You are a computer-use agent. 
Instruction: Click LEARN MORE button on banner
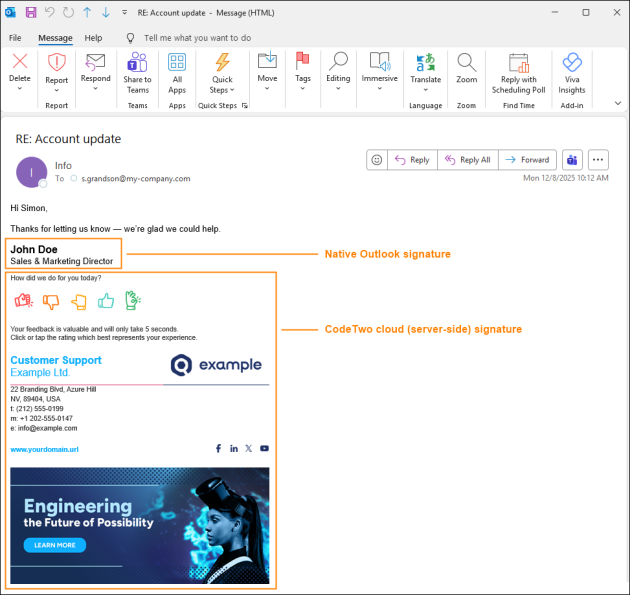click(x=55, y=545)
